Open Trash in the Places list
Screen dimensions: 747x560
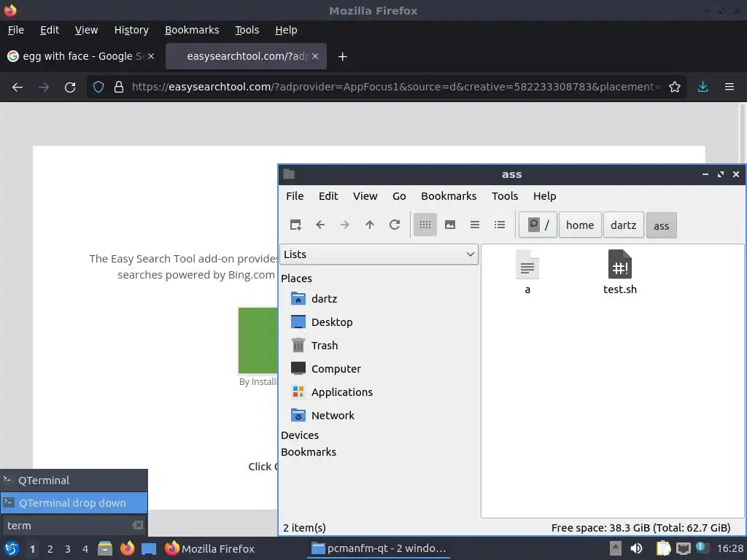tap(314, 345)
